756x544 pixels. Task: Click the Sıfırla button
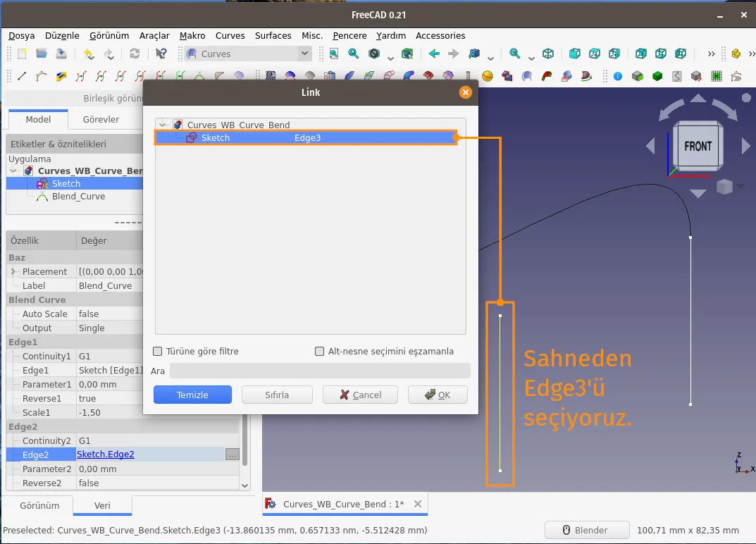tap(277, 395)
